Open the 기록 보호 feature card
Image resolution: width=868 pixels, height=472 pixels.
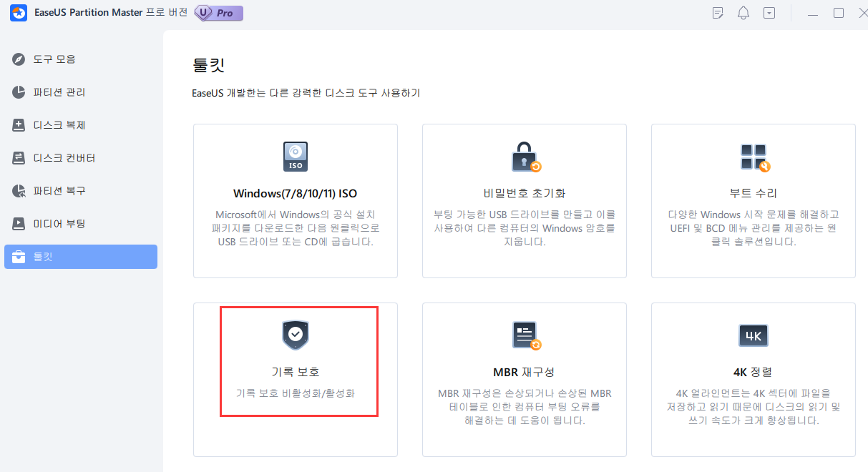click(295, 361)
